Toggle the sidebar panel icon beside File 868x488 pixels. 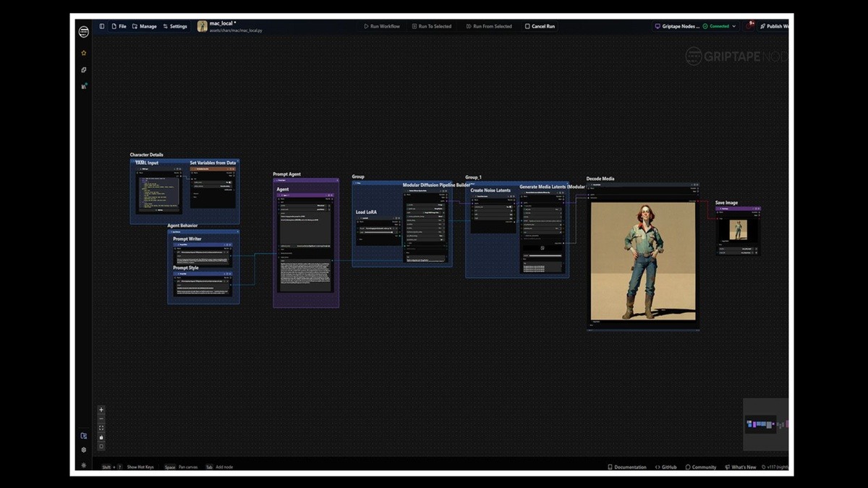tap(102, 26)
